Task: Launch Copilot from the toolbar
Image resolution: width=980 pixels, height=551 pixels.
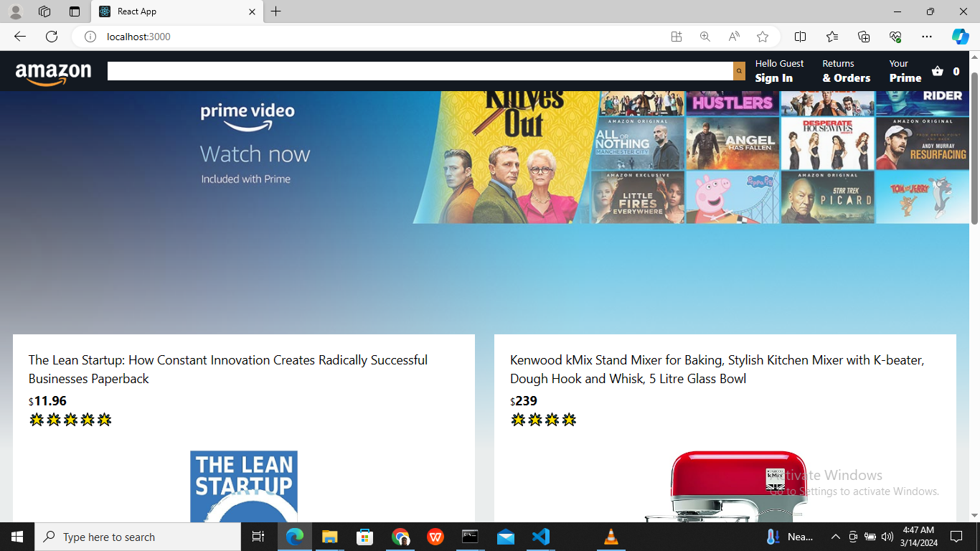Action: click(961, 37)
